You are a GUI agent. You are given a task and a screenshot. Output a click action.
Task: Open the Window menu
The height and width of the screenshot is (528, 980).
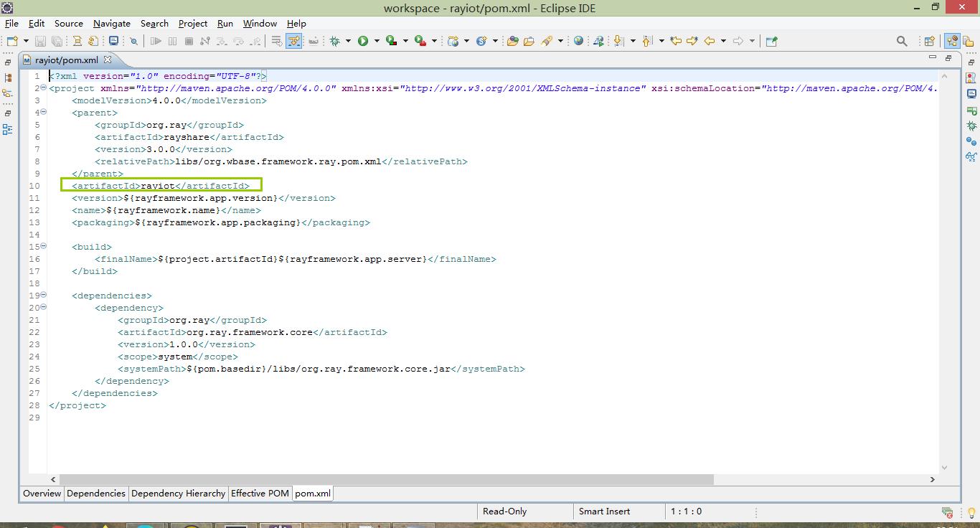(260, 23)
